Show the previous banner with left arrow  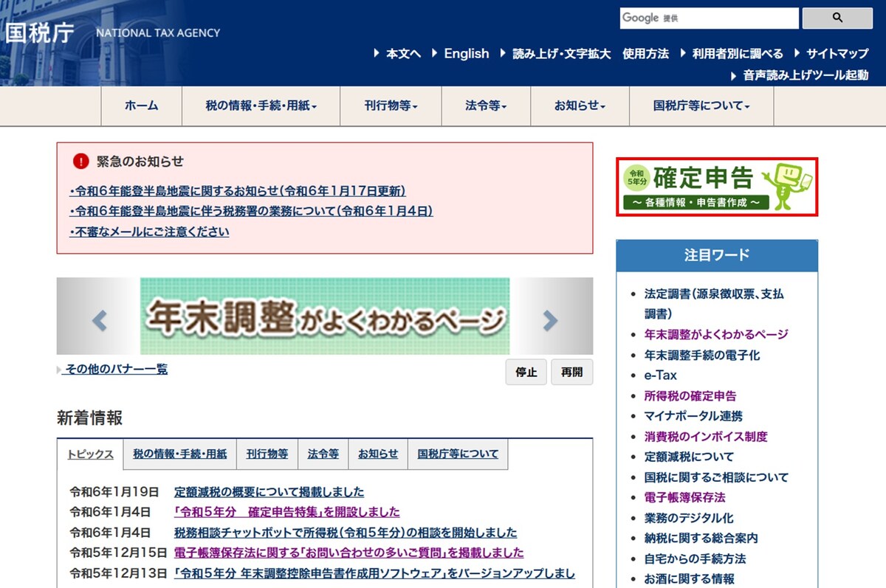pyautogui.click(x=99, y=320)
